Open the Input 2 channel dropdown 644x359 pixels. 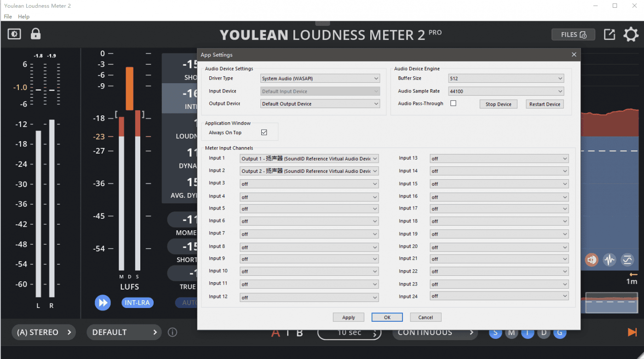(309, 171)
